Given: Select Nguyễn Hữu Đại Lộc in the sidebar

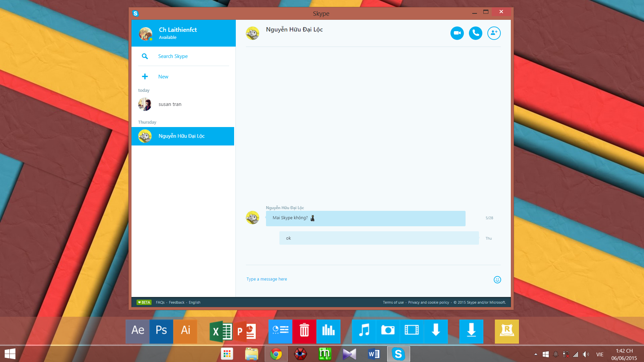Looking at the screenshot, I should [183, 136].
